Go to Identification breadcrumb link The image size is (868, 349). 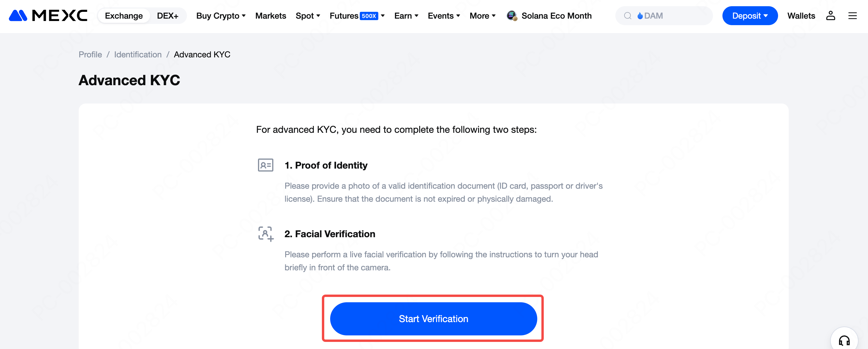coord(138,55)
